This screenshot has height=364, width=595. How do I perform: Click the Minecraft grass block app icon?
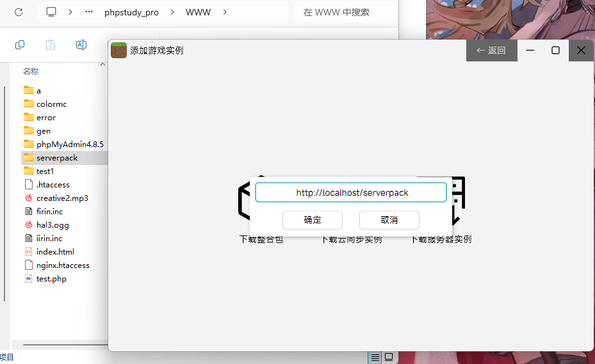pos(118,50)
